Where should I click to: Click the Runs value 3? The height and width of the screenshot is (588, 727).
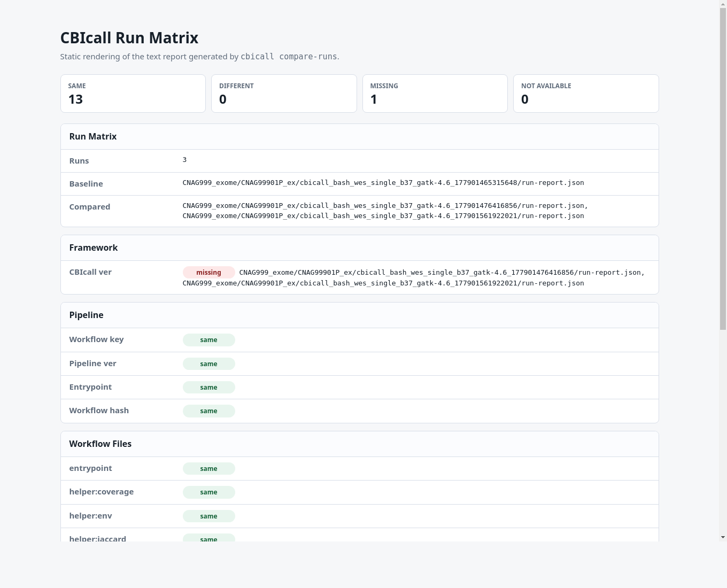(x=185, y=160)
